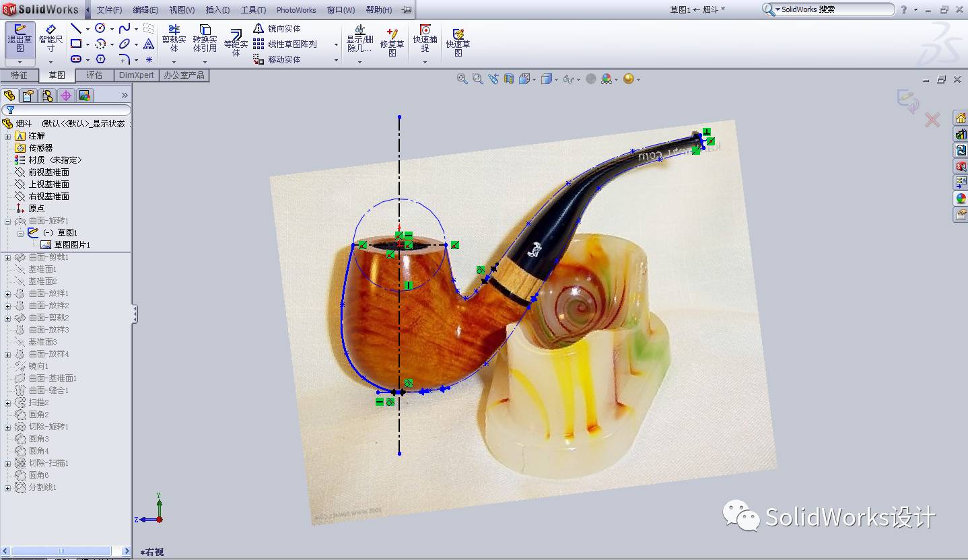Click the FeatureManager tree filter field
This screenshot has height=560, width=968.
(x=66, y=110)
